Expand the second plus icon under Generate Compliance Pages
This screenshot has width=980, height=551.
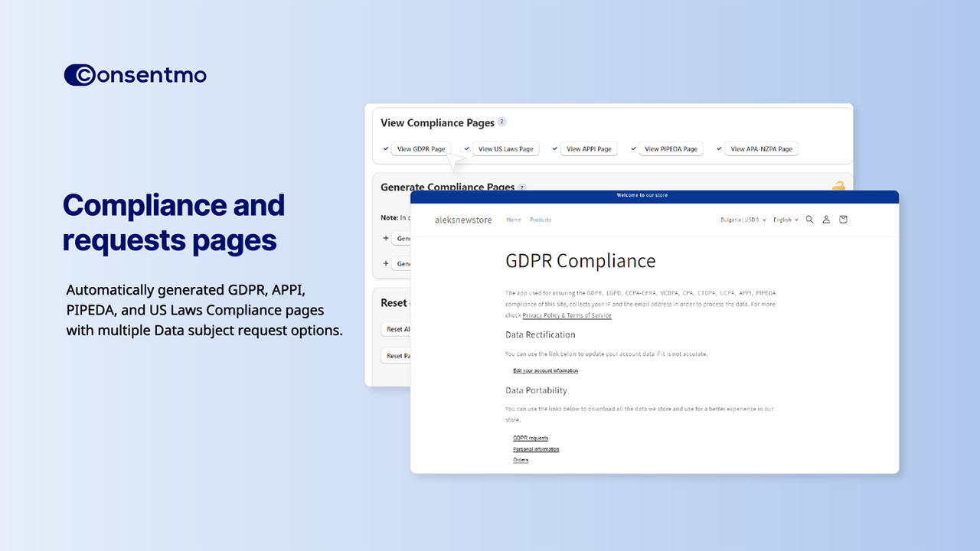pos(385,263)
